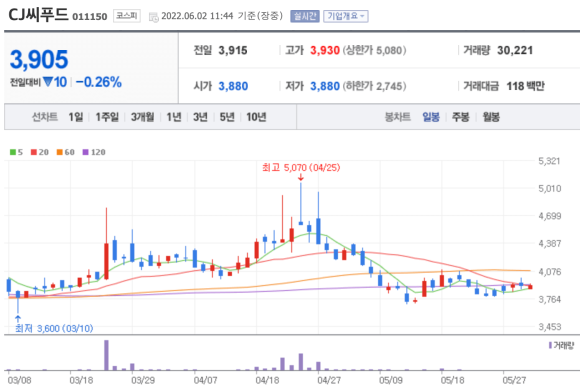Viewport: 580px width, 391px height.
Task: Click the 3,453 price axis label
Action: (550, 327)
